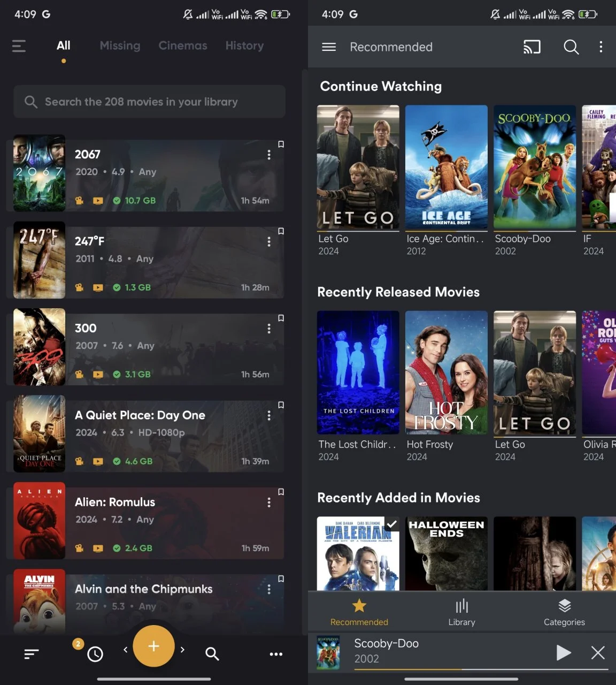Open the hamburger menu beside the All tab

[19, 46]
